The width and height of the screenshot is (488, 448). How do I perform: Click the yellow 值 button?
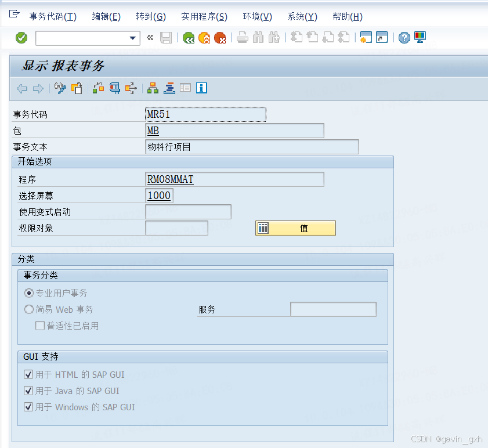(296, 228)
